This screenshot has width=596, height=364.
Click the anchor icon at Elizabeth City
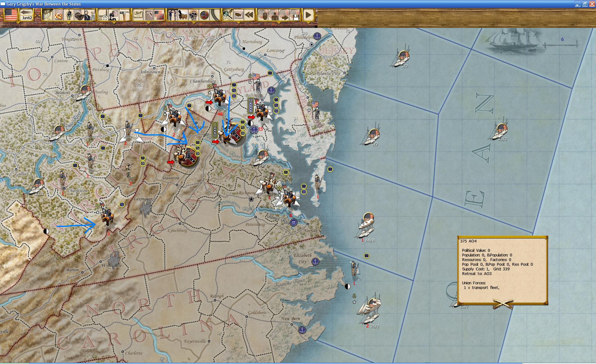coord(315,261)
